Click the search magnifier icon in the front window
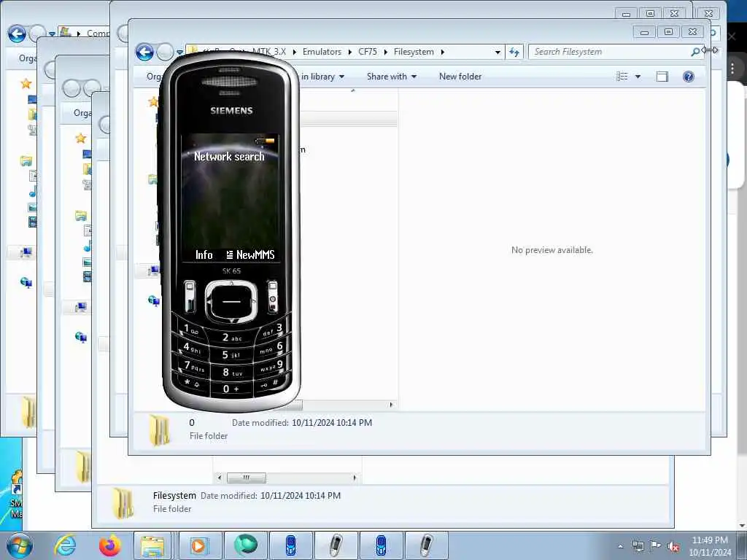This screenshot has width=747, height=560. [x=695, y=52]
